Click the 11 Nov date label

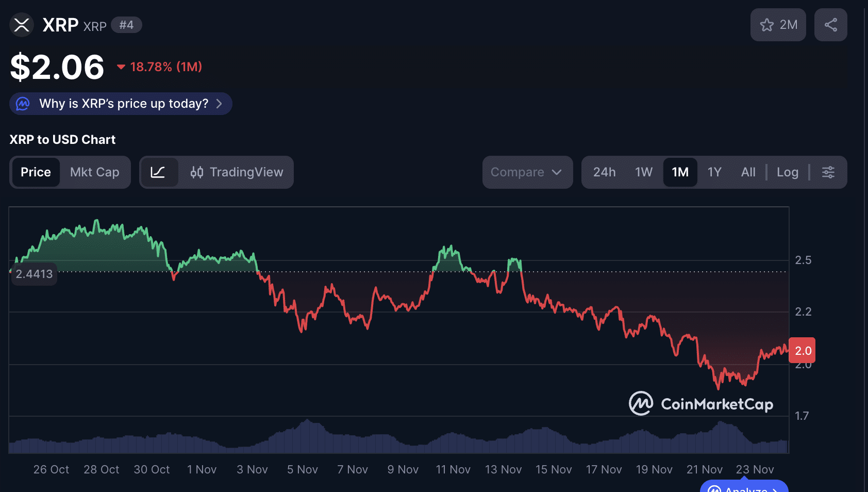(x=453, y=470)
